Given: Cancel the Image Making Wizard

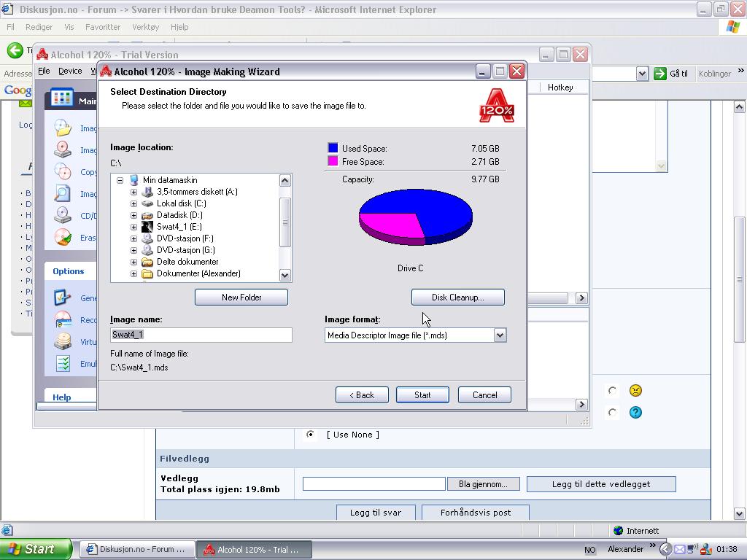Looking at the screenshot, I should tap(484, 394).
